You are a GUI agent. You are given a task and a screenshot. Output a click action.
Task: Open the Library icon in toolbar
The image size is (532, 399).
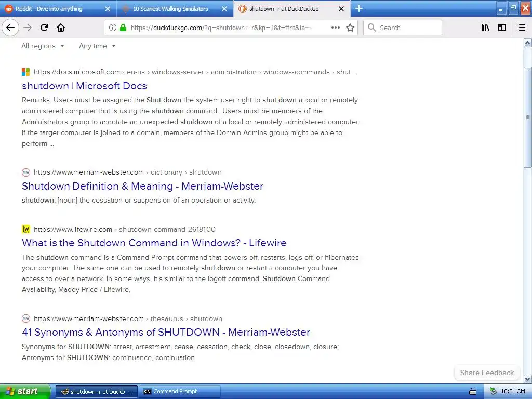click(485, 28)
